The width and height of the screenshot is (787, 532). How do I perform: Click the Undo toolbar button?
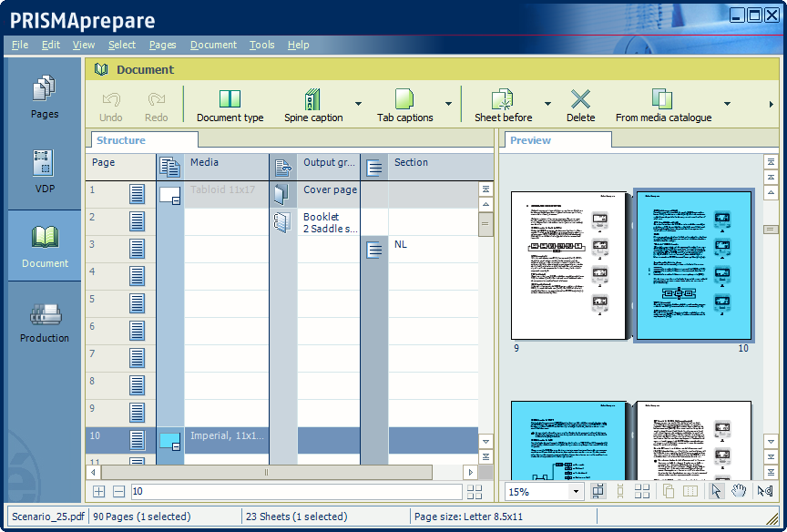[x=111, y=107]
